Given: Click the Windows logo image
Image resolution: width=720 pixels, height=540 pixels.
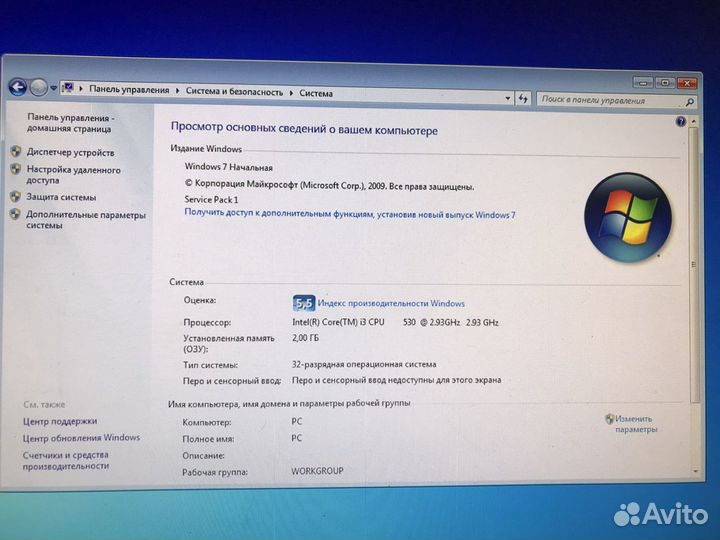Looking at the screenshot, I should [x=628, y=217].
